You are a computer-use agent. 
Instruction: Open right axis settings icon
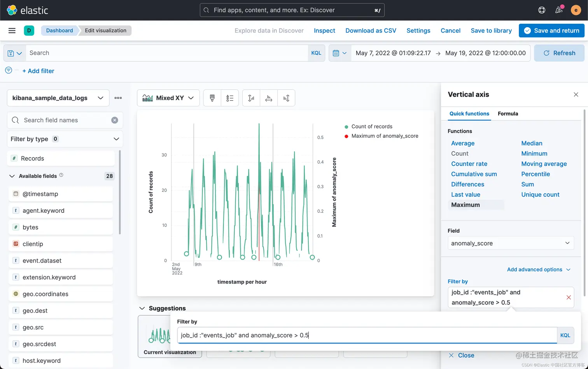(286, 98)
